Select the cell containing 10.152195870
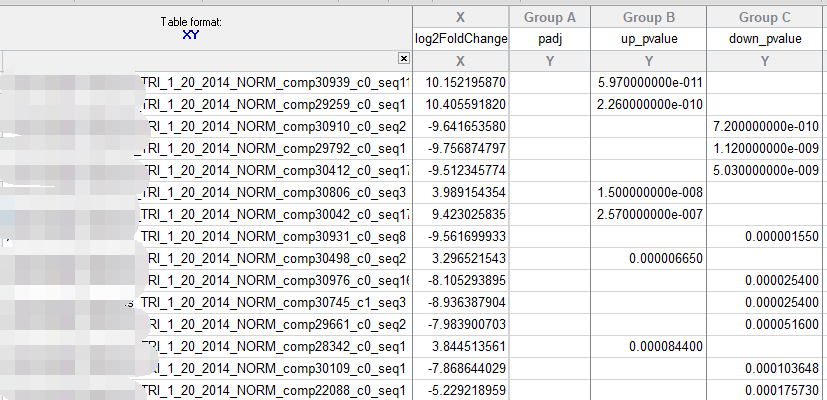Screen dimensions: 827x400 pos(460,82)
